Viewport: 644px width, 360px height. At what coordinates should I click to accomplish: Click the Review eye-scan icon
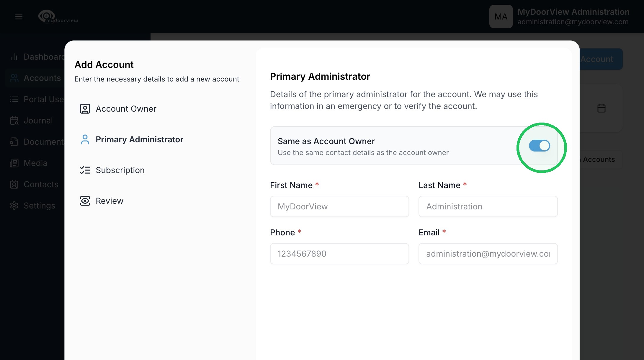pos(85,201)
